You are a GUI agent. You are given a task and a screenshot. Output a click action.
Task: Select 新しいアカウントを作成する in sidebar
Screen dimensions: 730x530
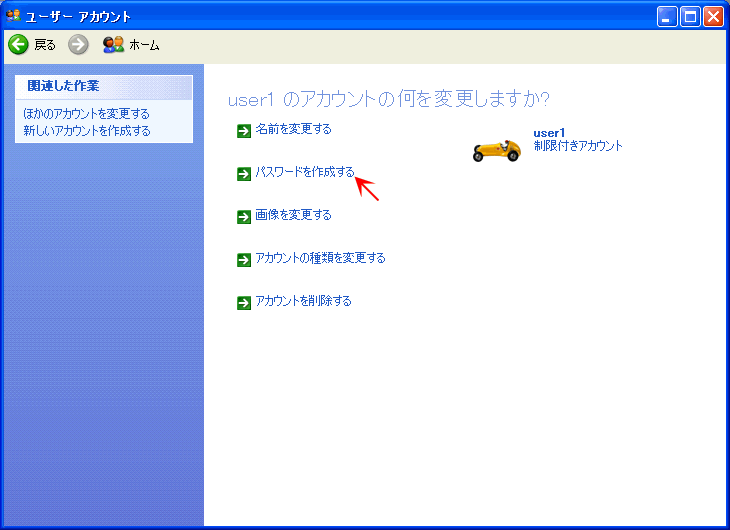[x=87, y=131]
